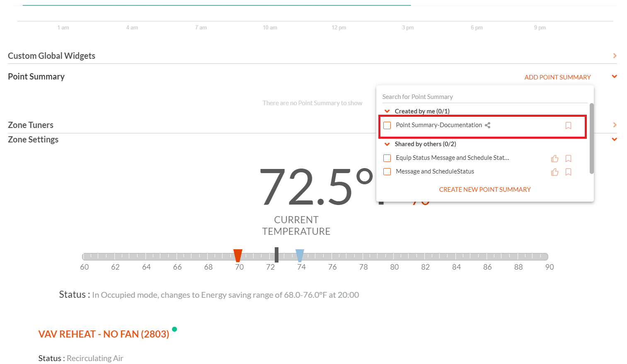
Task: Like the Equip Status Message summary
Action: (x=555, y=159)
